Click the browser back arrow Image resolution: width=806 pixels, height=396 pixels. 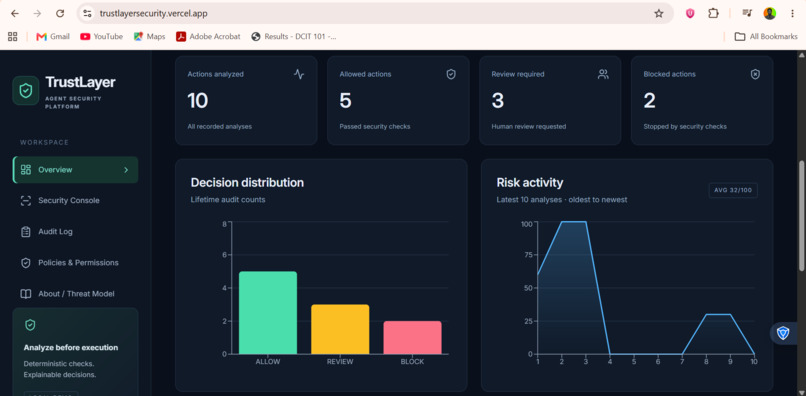coord(14,14)
